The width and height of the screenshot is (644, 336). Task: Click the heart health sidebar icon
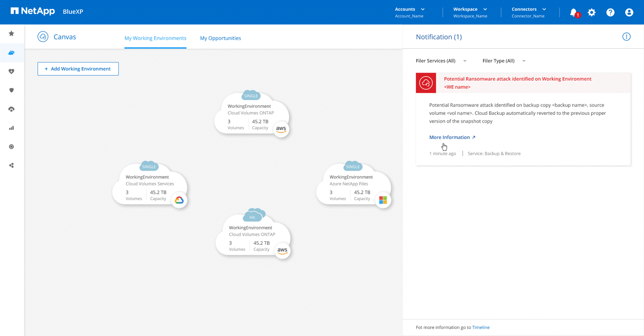[11, 72]
